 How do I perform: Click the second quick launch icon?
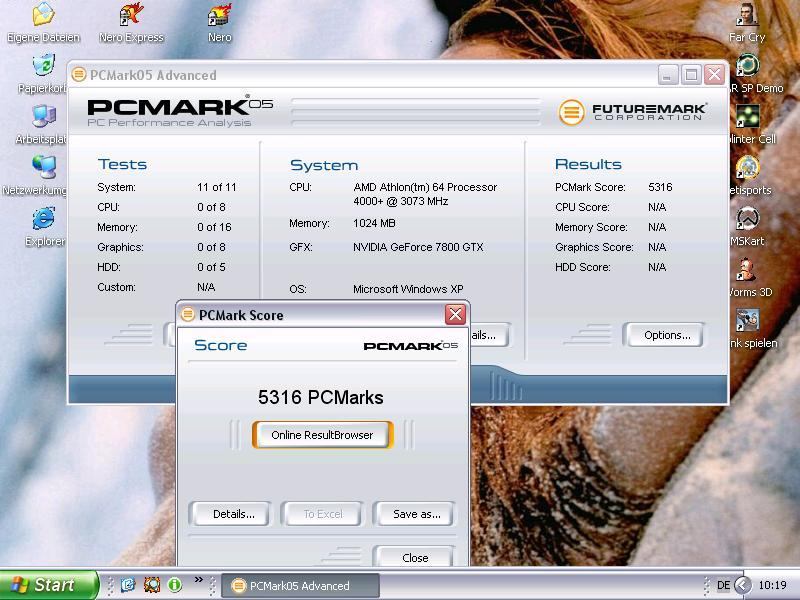(x=152, y=585)
